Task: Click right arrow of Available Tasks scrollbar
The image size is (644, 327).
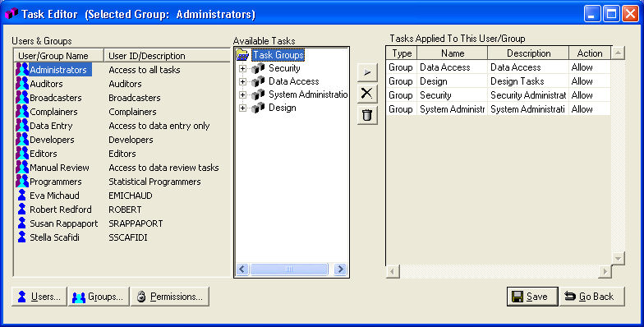Action: point(340,269)
